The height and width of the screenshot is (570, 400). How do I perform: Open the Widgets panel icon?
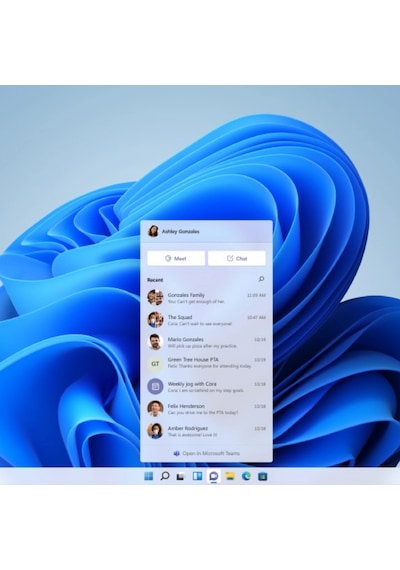(x=197, y=476)
